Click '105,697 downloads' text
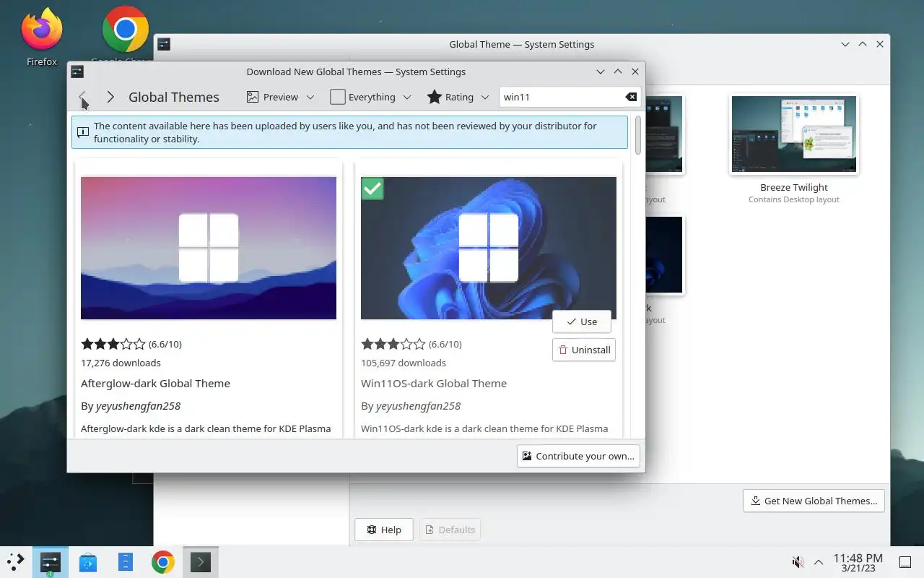Viewport: 924px width, 578px height. [x=404, y=363]
